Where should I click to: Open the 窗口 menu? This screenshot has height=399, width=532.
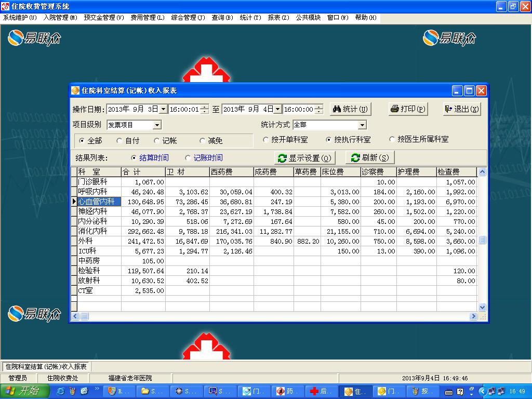[338, 18]
